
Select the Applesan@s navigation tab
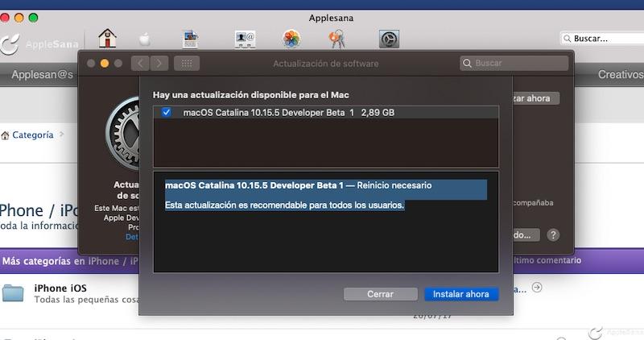click(x=43, y=74)
